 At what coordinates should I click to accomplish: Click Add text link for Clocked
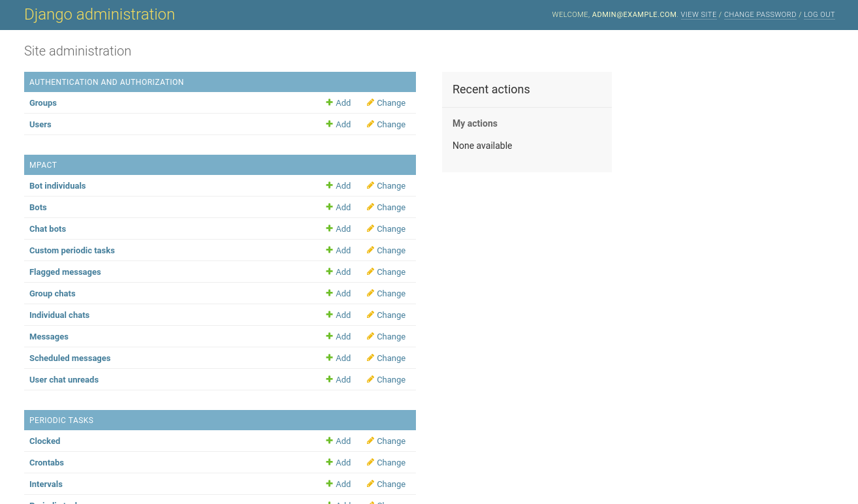343,441
